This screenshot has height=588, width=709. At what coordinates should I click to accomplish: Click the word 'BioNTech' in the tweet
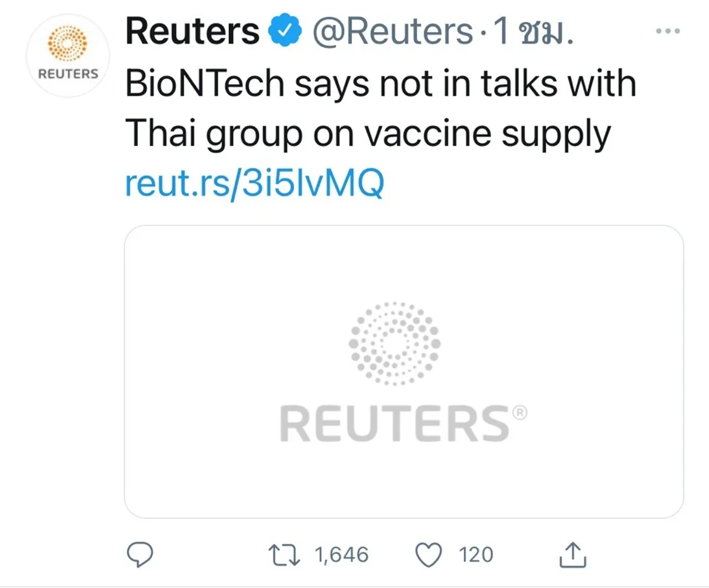(x=204, y=84)
